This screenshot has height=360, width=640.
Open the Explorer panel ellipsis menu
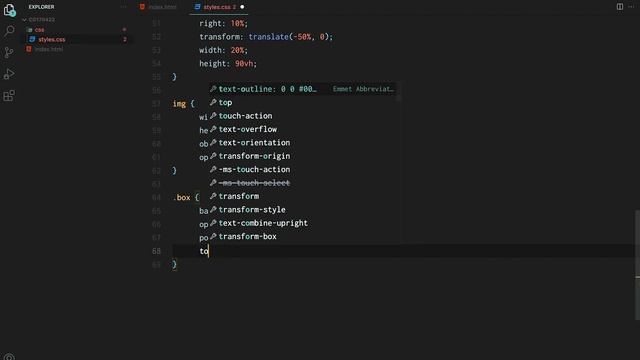click(x=123, y=7)
